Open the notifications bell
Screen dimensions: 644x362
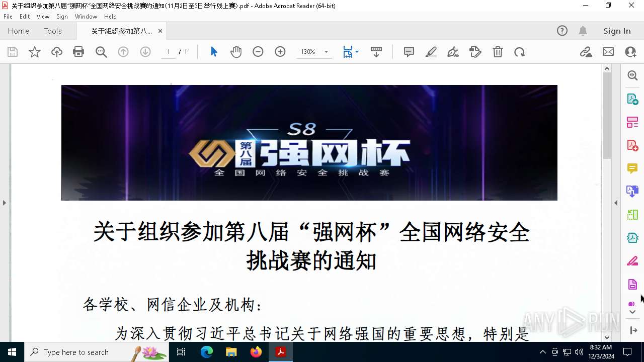[583, 31]
